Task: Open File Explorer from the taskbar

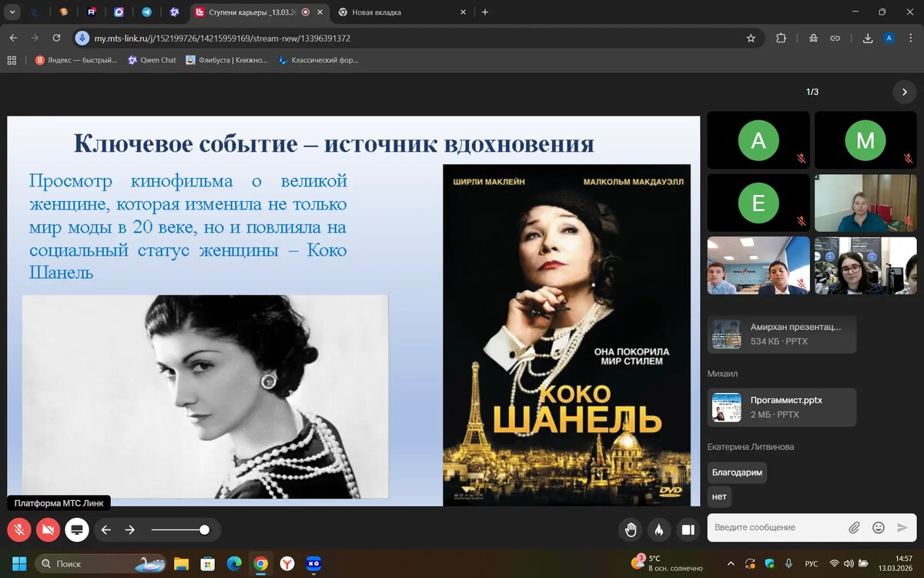Action: tap(181, 563)
